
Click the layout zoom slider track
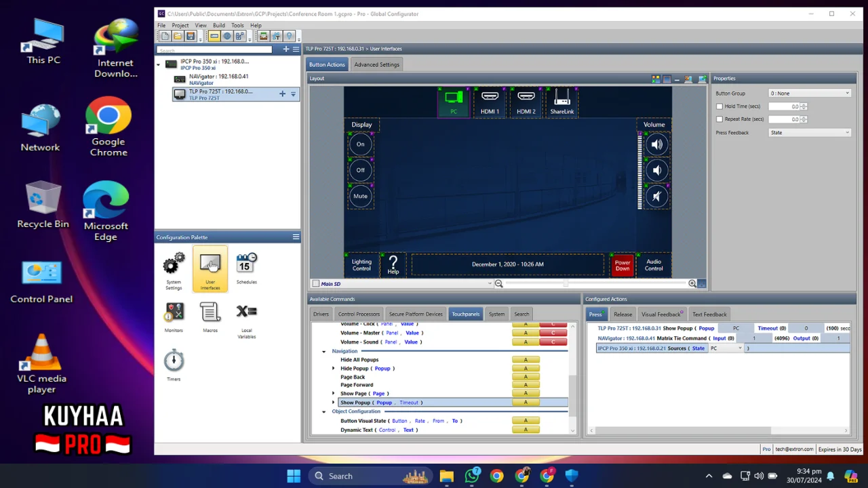[597, 284]
